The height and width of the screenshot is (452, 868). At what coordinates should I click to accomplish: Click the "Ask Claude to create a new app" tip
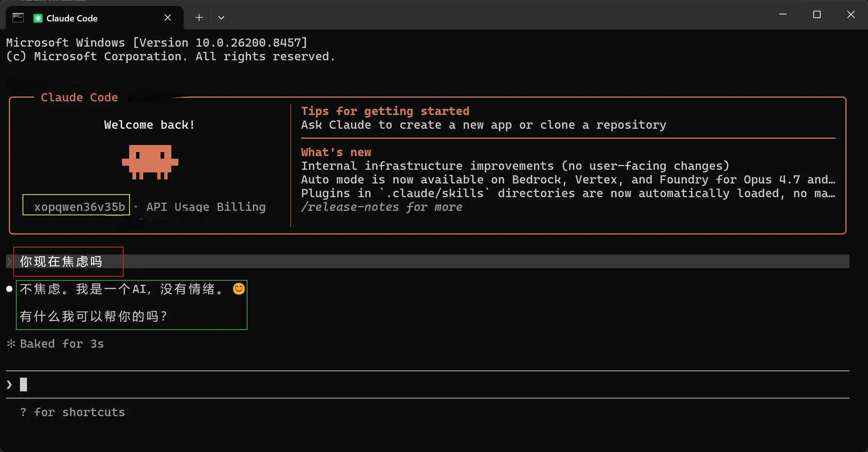click(484, 125)
